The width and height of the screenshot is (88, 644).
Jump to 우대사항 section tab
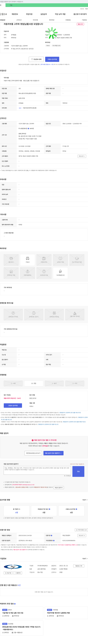(35, 20)
